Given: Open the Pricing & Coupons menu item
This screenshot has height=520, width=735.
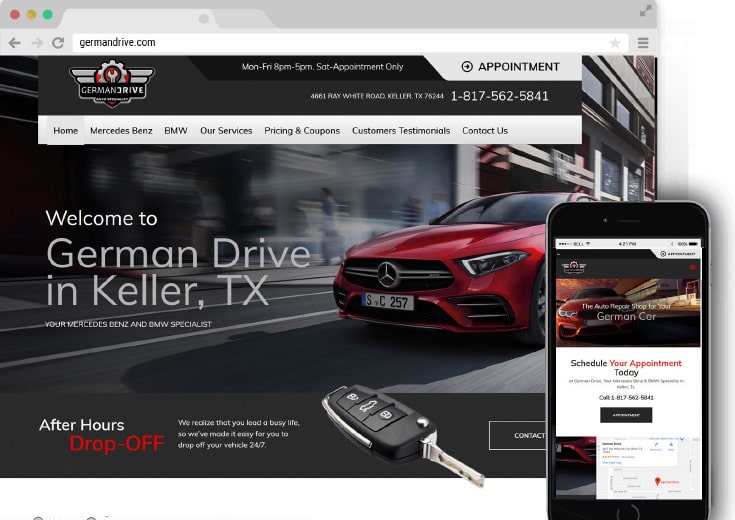Looking at the screenshot, I should tap(302, 131).
